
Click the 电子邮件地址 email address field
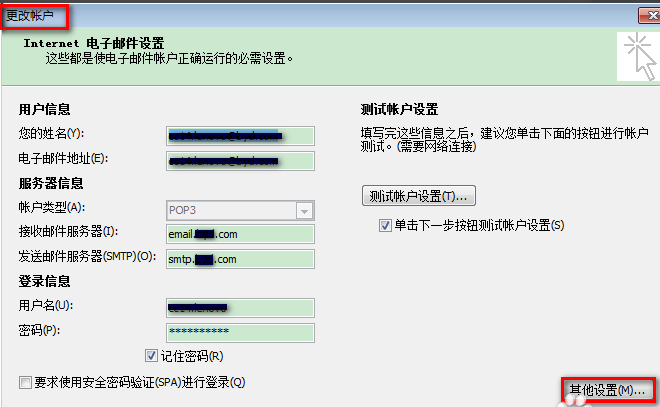point(241,159)
